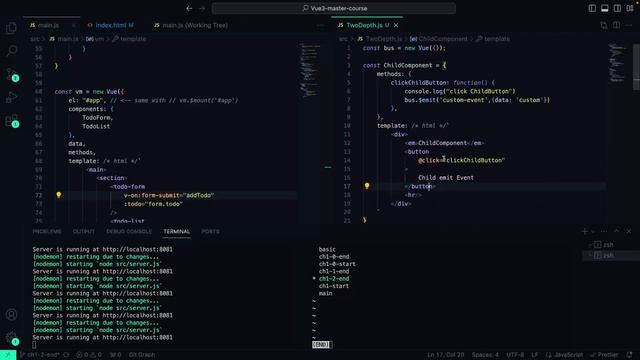Open the Manage gear icon
Viewport: 640px width, 360px height.
(11, 338)
